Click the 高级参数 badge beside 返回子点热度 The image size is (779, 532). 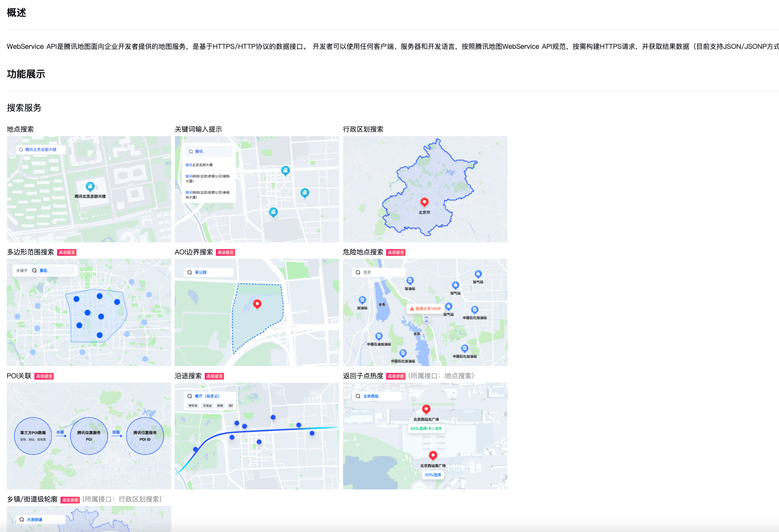pos(396,376)
